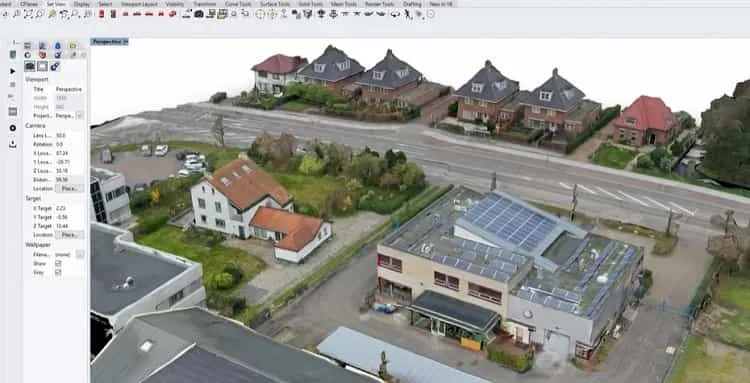Viewport: 750px width, 383px height.
Task: Click the yellow-highlighted named views icon
Action: click(x=222, y=14)
